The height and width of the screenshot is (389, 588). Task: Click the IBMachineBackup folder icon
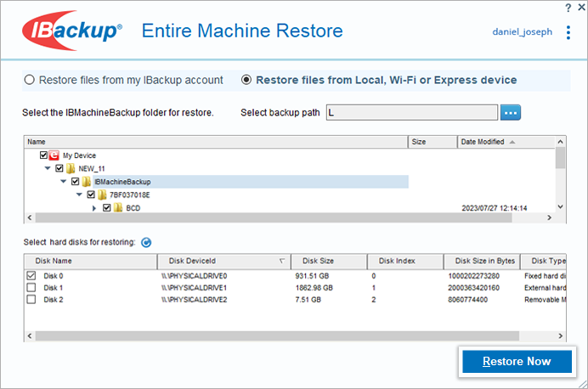(x=87, y=182)
